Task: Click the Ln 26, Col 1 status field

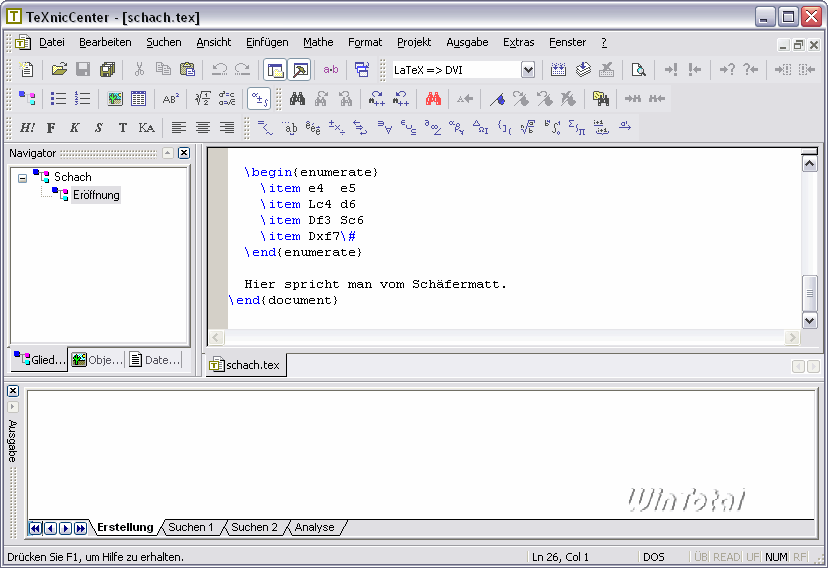Action: [560, 557]
